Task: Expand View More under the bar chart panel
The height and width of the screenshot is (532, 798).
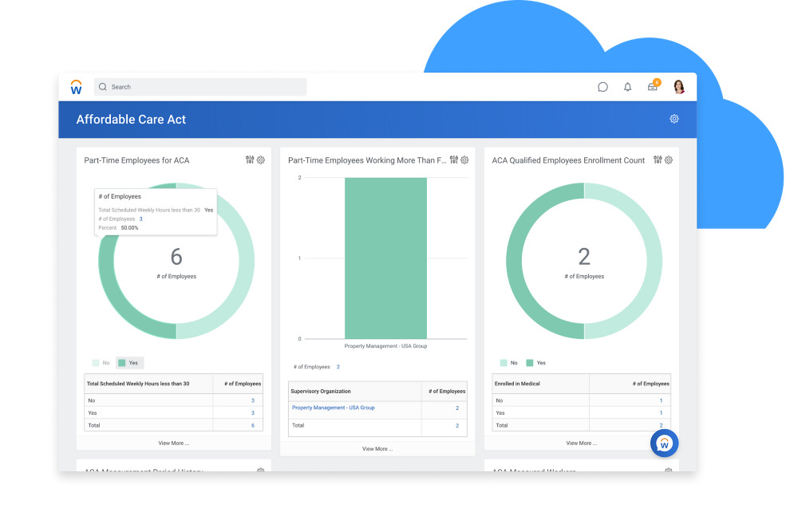Action: click(377, 449)
